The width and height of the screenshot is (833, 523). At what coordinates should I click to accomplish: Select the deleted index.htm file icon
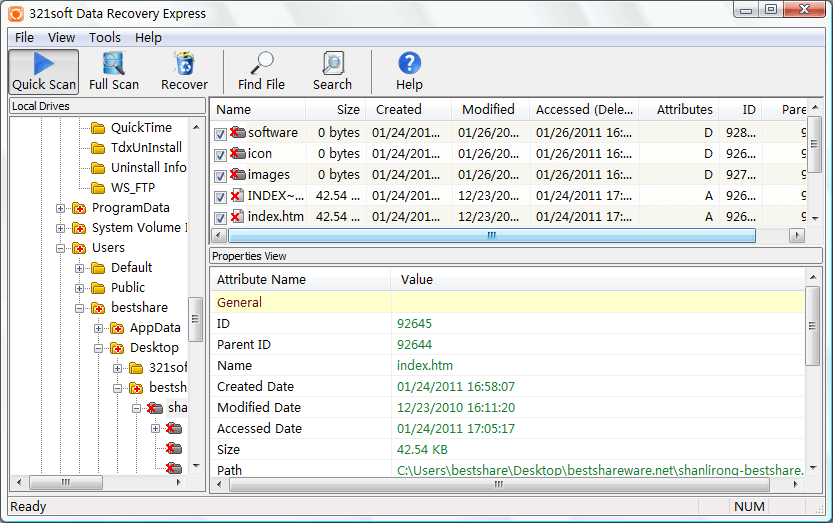(237, 216)
